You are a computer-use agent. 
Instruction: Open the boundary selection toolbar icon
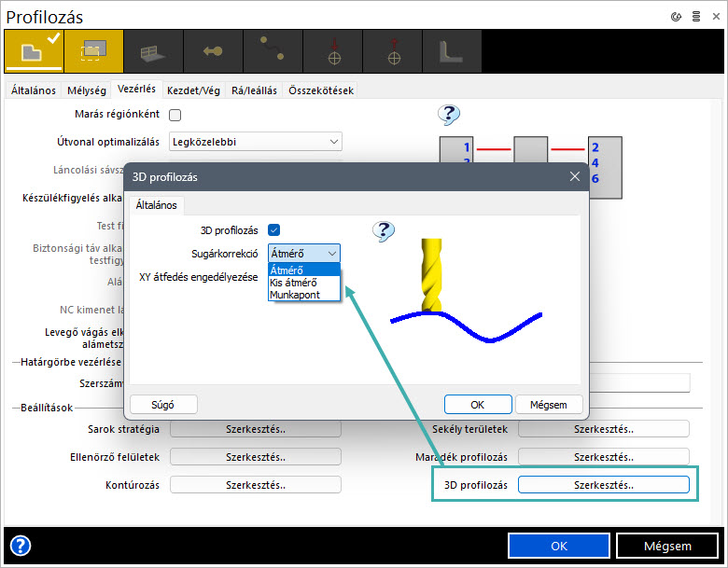coord(93,51)
